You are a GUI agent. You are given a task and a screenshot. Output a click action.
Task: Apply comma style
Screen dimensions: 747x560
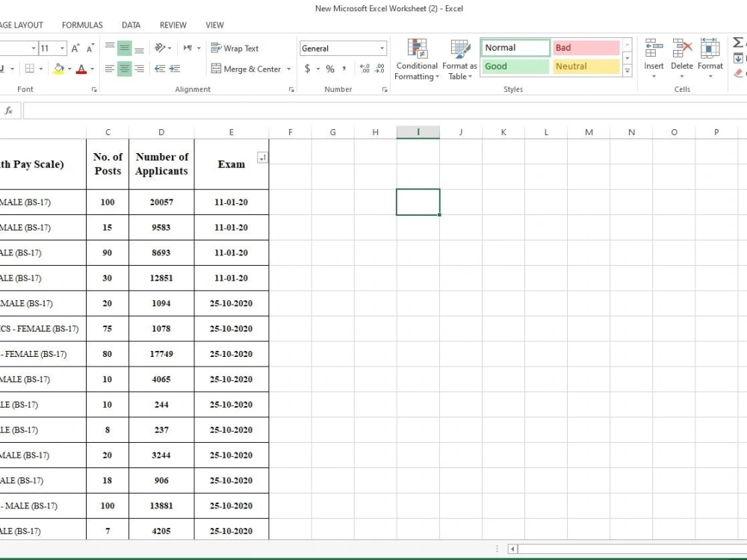[x=344, y=69]
